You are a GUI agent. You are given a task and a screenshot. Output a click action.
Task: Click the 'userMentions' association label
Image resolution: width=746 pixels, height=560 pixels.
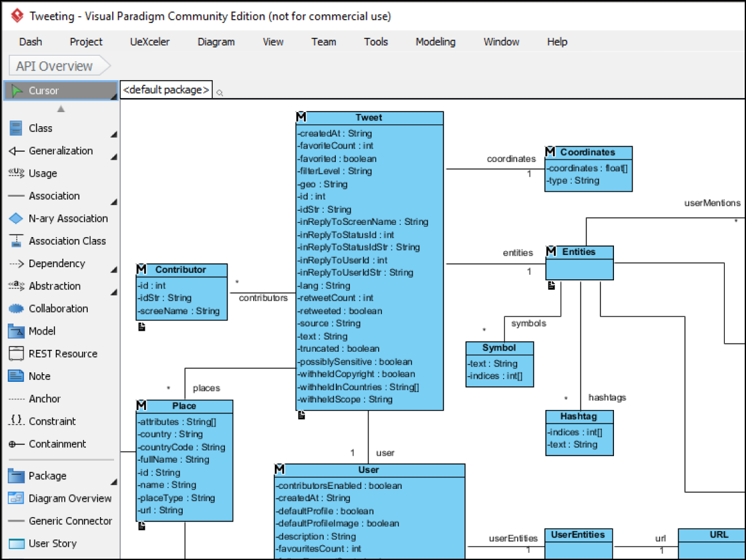[712, 203]
